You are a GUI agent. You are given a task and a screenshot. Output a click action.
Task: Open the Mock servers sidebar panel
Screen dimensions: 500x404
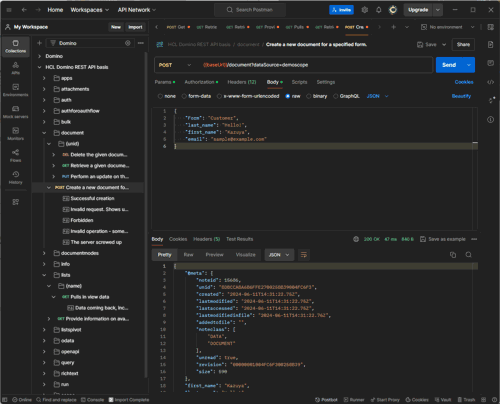(15, 112)
